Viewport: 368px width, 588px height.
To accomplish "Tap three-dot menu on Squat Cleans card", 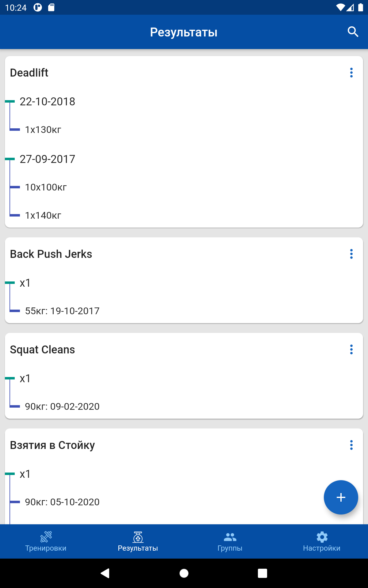I will click(351, 349).
